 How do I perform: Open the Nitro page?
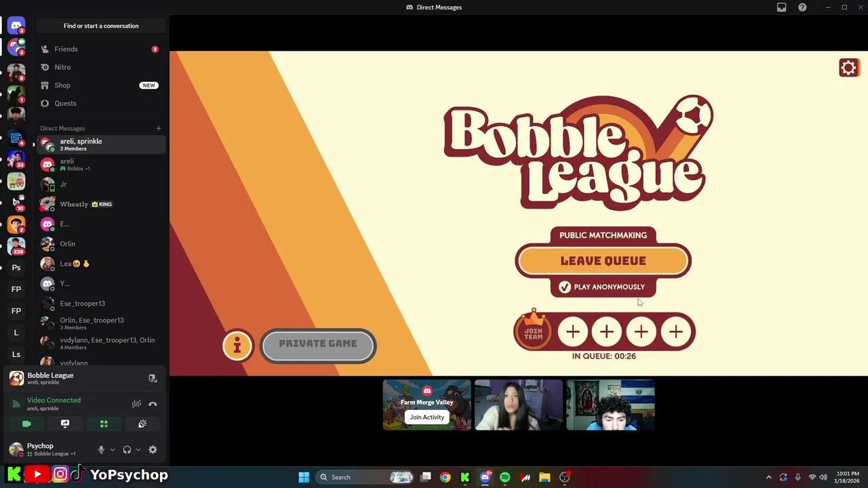(101, 67)
